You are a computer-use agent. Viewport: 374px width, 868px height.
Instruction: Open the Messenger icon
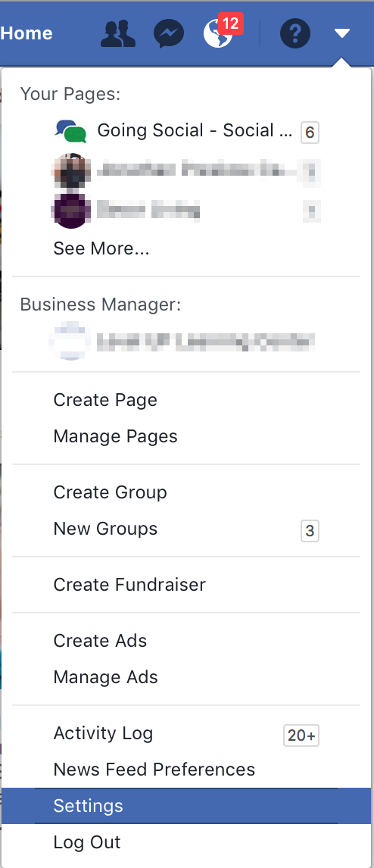pyautogui.click(x=169, y=34)
